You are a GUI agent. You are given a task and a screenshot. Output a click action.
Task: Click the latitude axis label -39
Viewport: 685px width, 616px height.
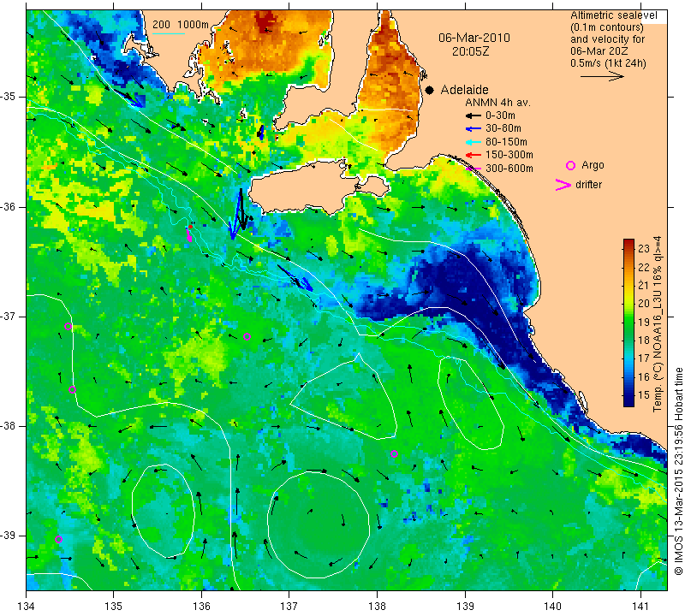[8, 536]
